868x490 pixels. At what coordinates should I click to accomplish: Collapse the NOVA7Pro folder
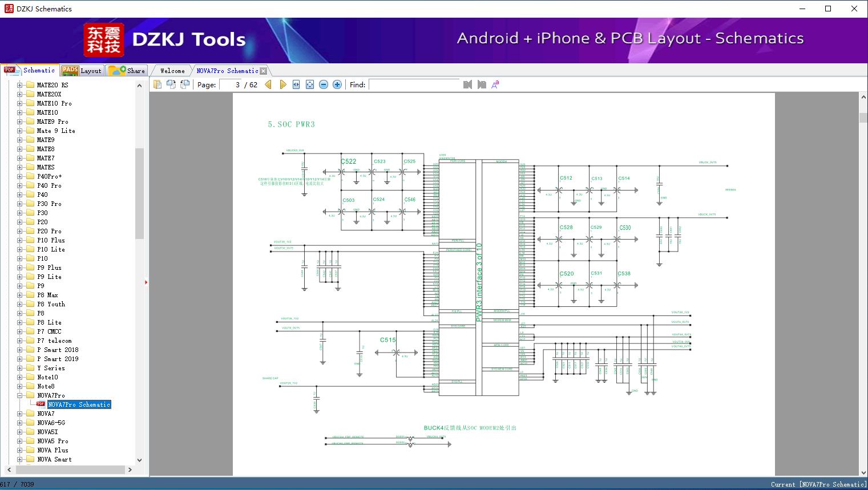tap(20, 395)
